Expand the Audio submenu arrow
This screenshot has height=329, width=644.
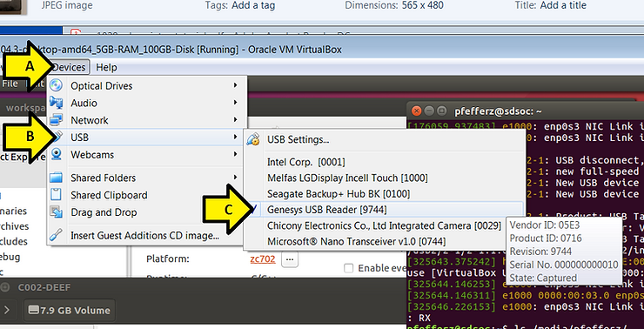coord(235,103)
